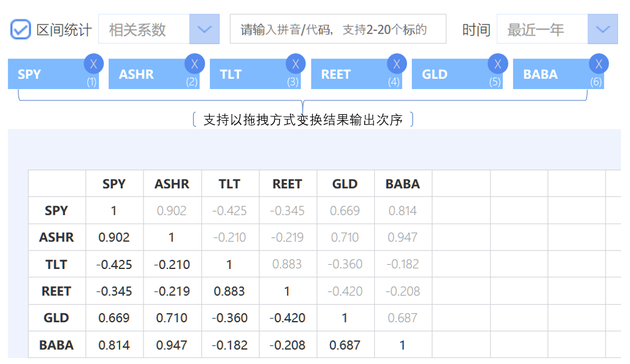Select the -0.360 cell in GLD row
The image size is (630, 364).
click(x=229, y=318)
